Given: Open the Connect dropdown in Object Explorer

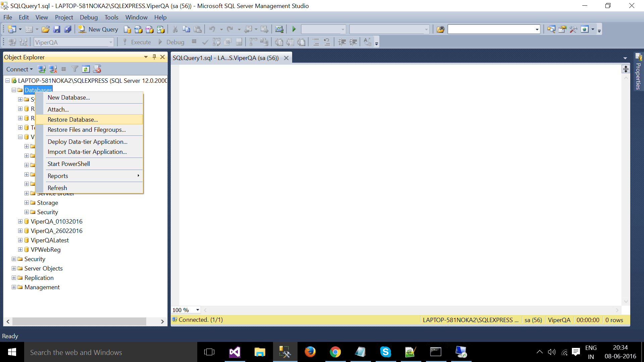Looking at the screenshot, I should pyautogui.click(x=19, y=69).
